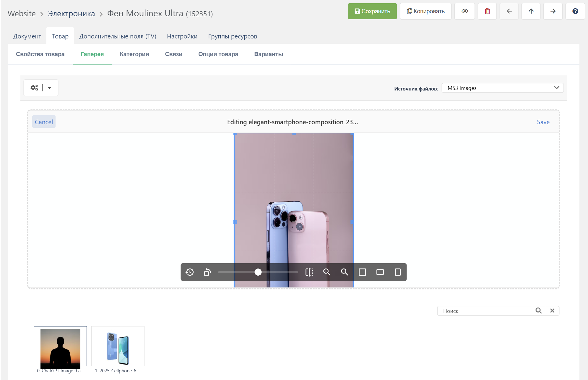Switch to the Категории tab
The width and height of the screenshot is (588, 380).
(134, 54)
